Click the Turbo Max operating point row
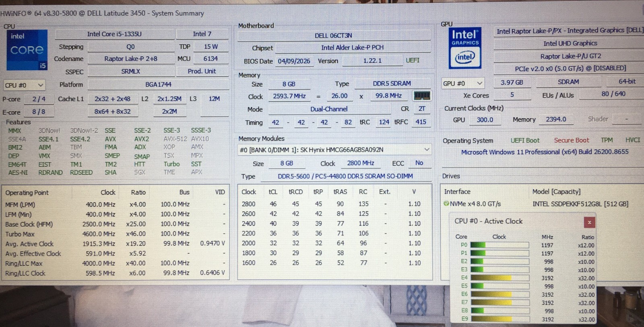644x327 pixels. pos(115,234)
